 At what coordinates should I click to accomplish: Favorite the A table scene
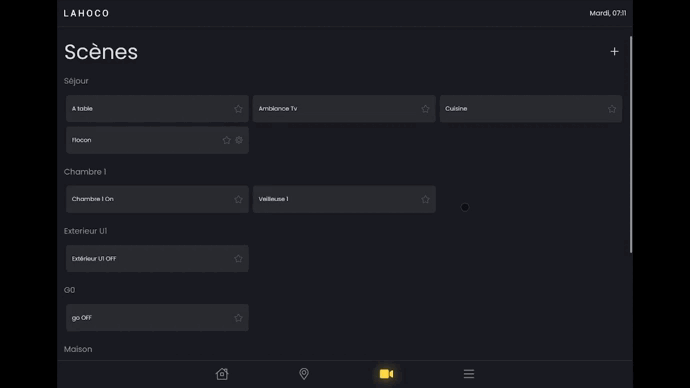[x=238, y=109]
